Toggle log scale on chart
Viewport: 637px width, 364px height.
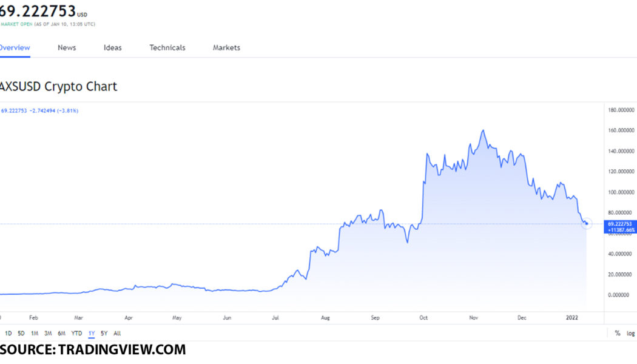(x=631, y=333)
